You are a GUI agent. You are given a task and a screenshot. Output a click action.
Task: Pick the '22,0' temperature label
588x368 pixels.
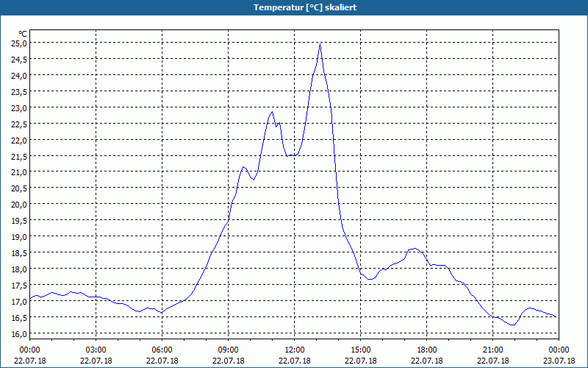click(19, 140)
